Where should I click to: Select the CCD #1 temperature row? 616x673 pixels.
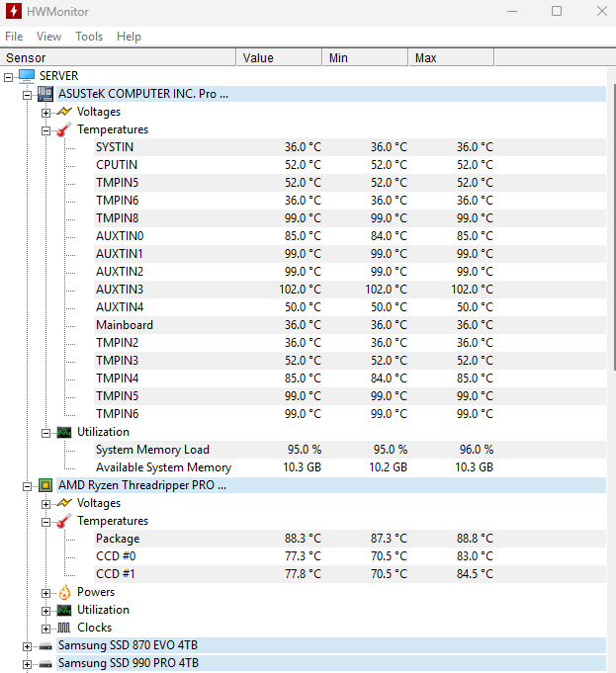[350, 574]
